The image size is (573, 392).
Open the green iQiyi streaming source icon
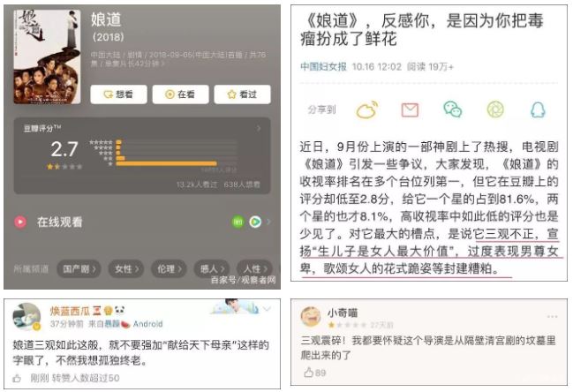click(x=237, y=222)
